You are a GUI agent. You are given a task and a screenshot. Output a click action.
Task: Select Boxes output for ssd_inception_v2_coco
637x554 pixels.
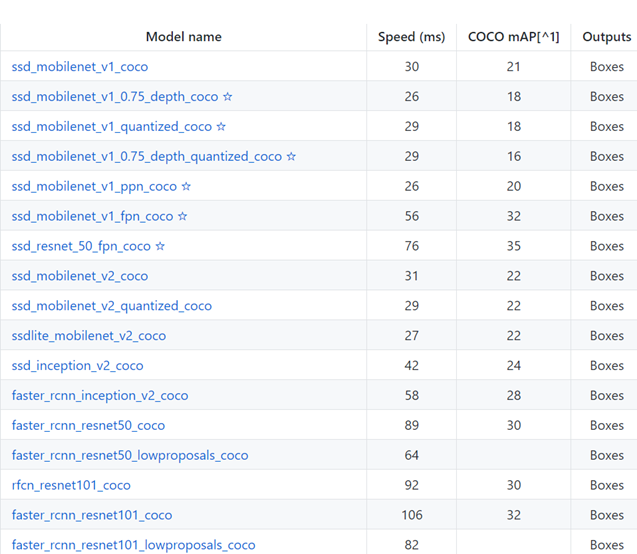pos(607,366)
